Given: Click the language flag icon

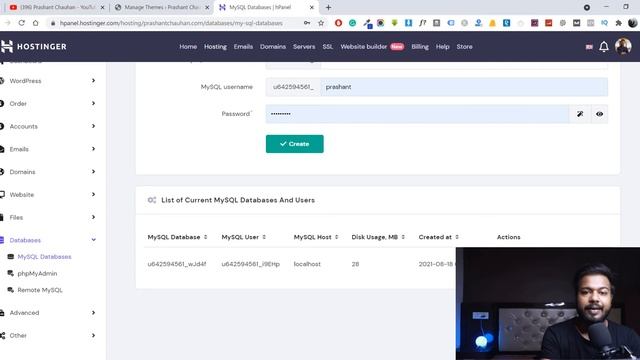Looking at the screenshot, I should 589,47.
